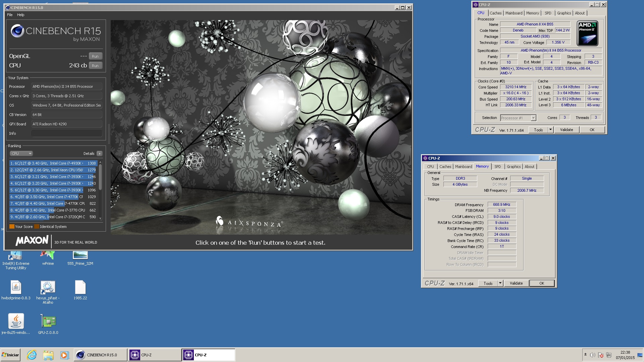Open the GPU-Z.0.8.0 desktop icon

click(x=48, y=324)
